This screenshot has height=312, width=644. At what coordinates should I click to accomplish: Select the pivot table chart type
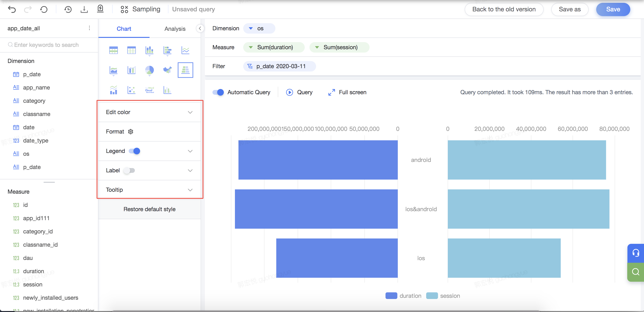pos(114,50)
